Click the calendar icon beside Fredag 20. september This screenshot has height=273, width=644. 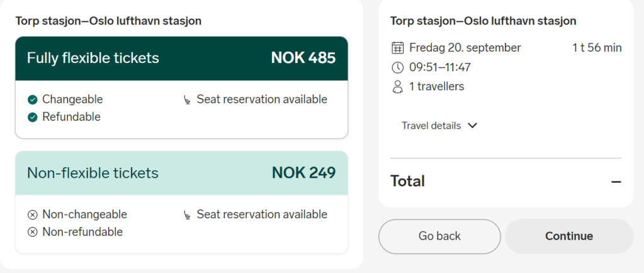(397, 48)
